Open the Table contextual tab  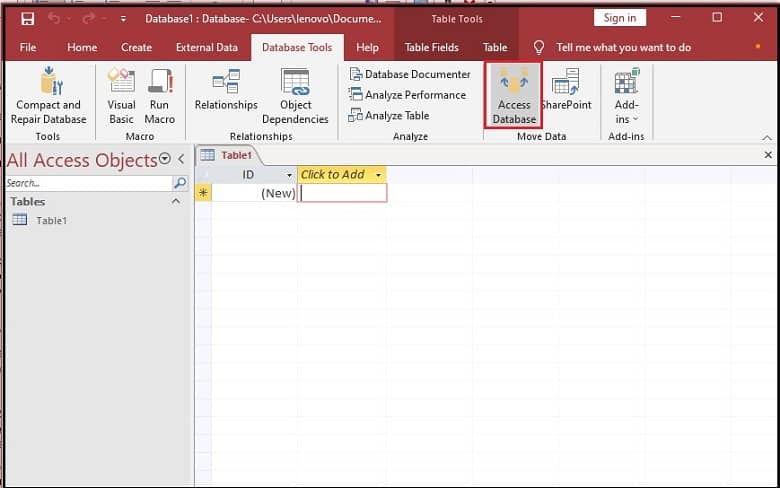[x=495, y=47]
